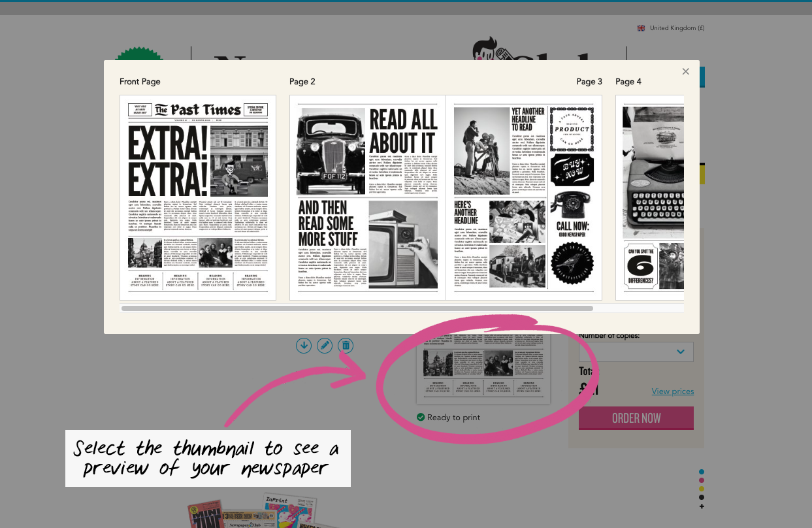
Task: Open the Page 2 preview thumbnail
Action: point(367,197)
